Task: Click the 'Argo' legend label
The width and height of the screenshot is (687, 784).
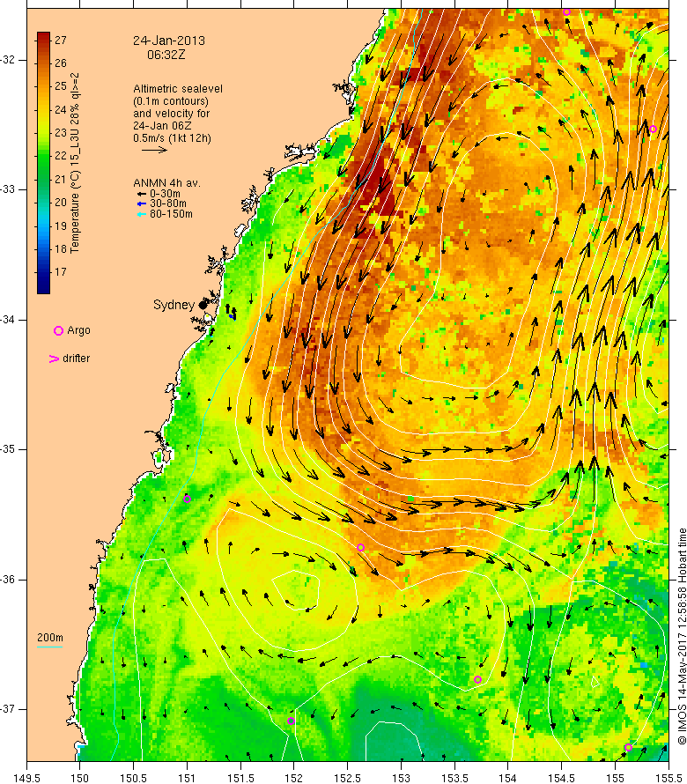Action: [x=78, y=330]
